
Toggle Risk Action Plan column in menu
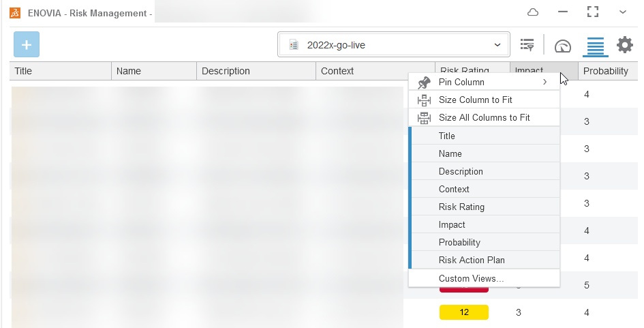tap(485, 259)
